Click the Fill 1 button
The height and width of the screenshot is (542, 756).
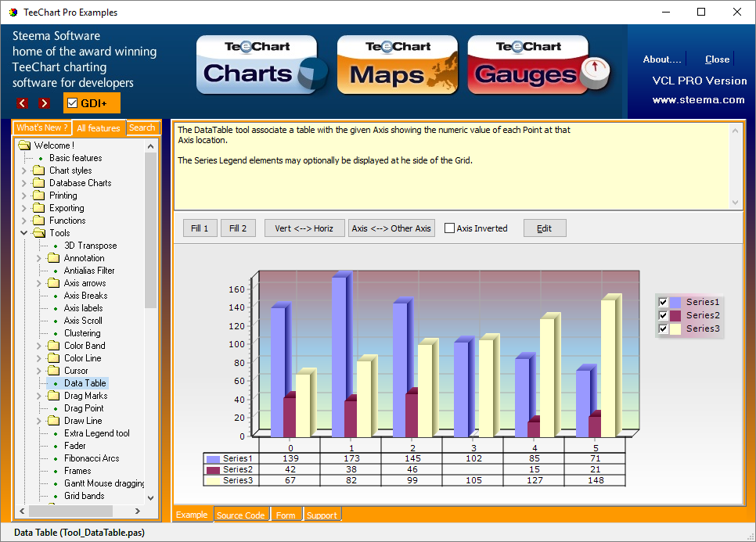tap(200, 228)
